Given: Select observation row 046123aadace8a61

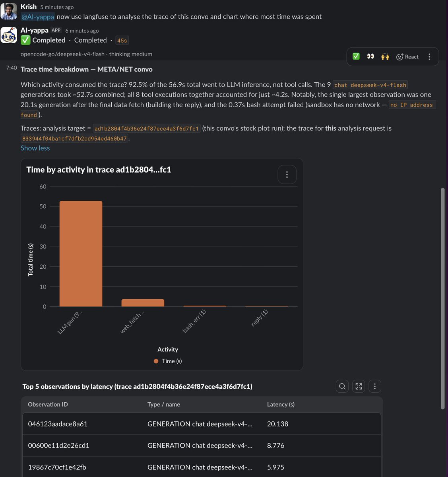Looking at the screenshot, I should [202, 424].
